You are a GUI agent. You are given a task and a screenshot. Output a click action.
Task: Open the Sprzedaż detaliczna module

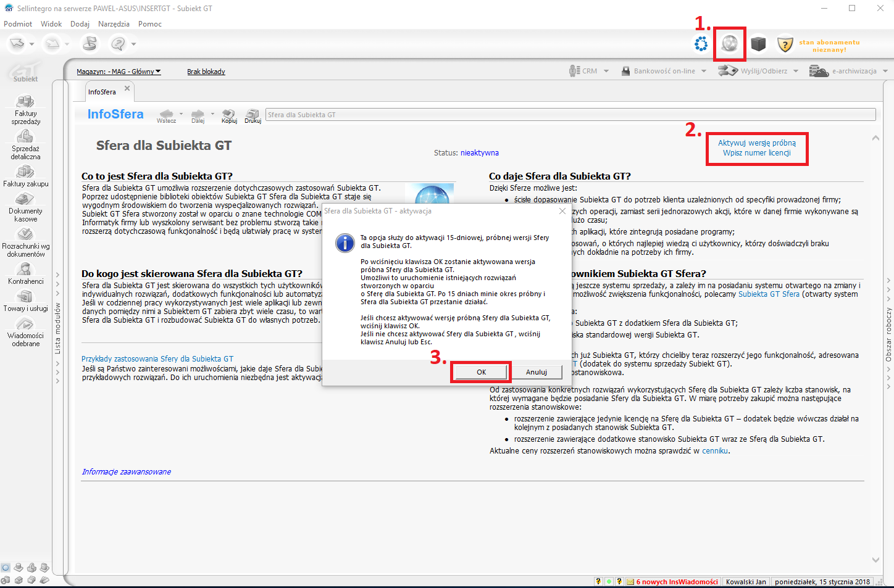25,144
